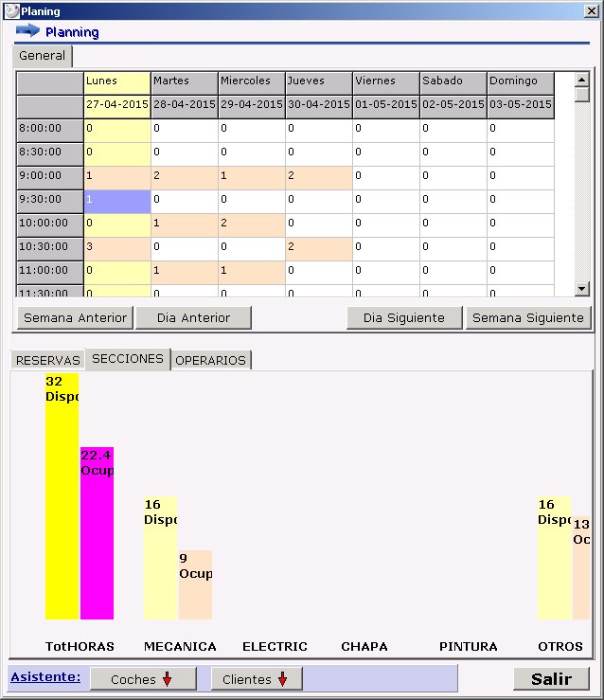Click the date 02-05-2015 header
This screenshot has width=604, height=700.
(453, 107)
